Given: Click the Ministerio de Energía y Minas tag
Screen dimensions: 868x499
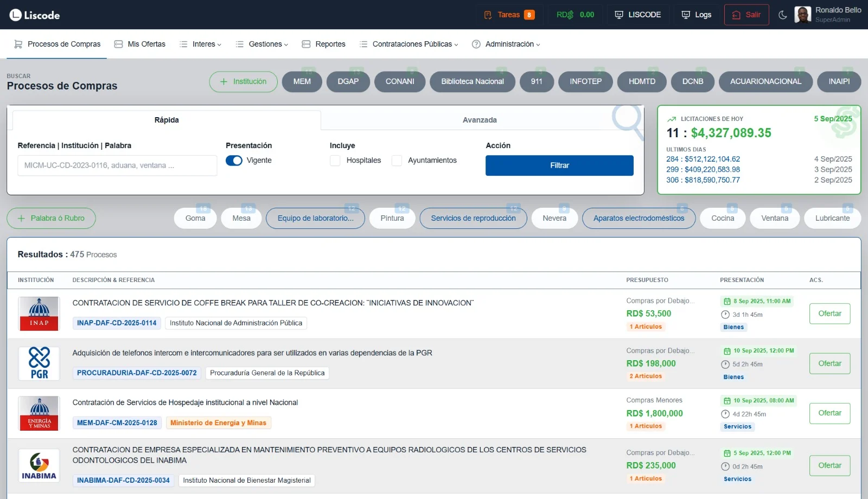Looking at the screenshot, I should point(219,423).
